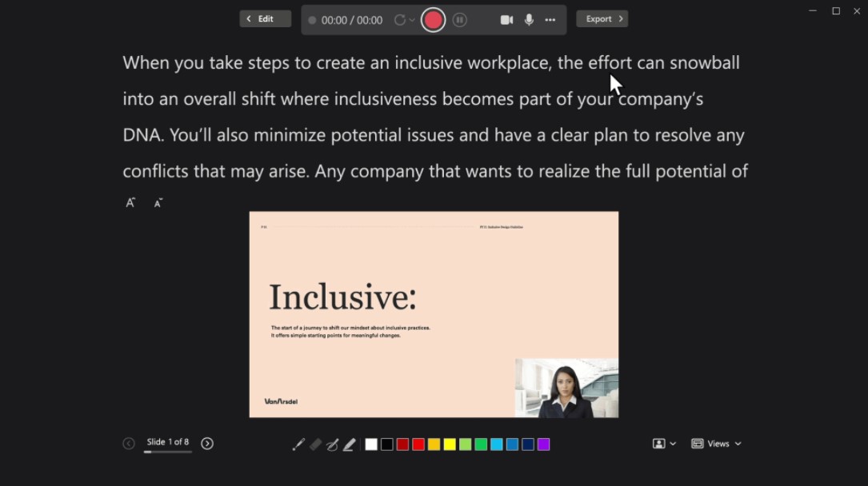Increase teleprompter font size

130,203
